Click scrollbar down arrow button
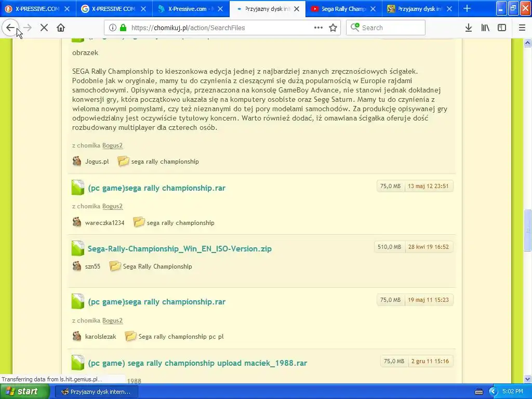 tap(528, 379)
